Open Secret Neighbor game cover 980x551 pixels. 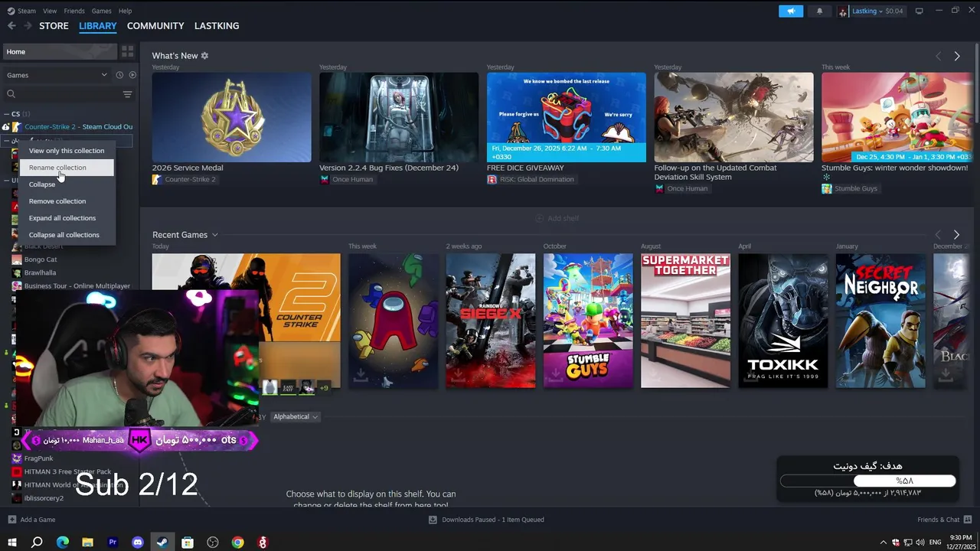coord(880,321)
